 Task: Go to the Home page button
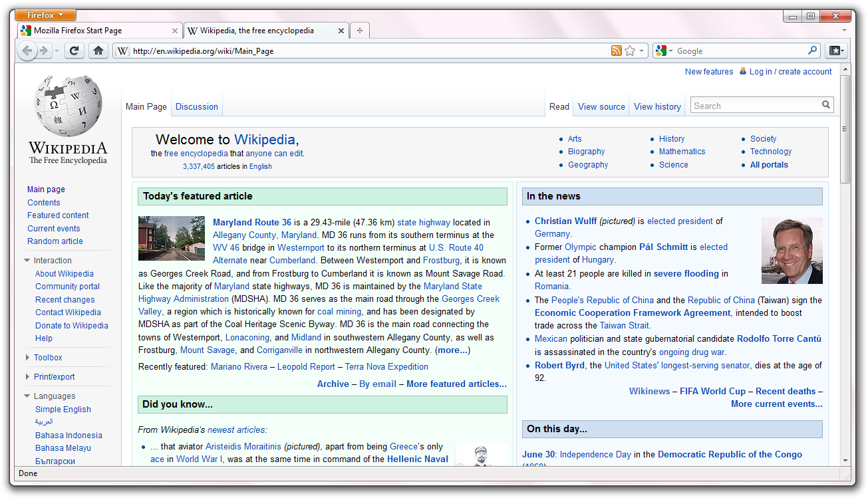(x=98, y=51)
